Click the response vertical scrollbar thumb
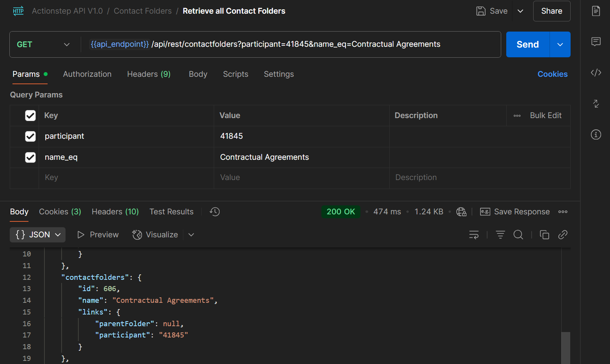610x364 pixels. [x=566, y=348]
